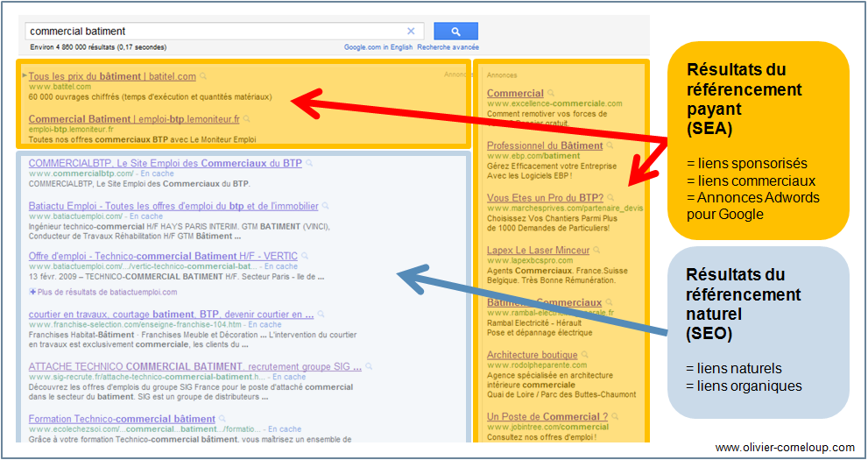Open the Un Poste de Commercial ad
Image resolution: width=868 pixels, height=460 pixels.
tap(547, 416)
